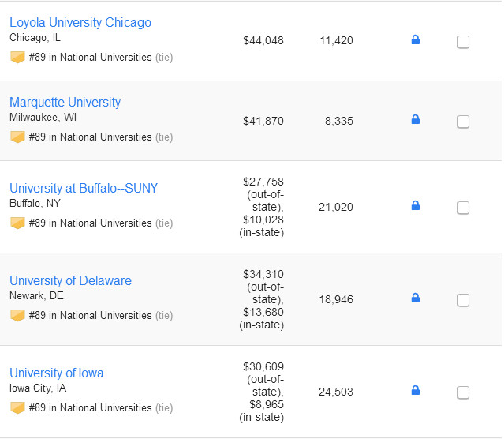
Task: Click lock icon in University of Delaware row
Action: click(x=416, y=298)
